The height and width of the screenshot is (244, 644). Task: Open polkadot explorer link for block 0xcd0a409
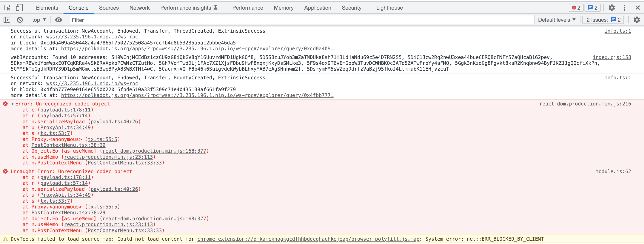pyautogui.click(x=197, y=49)
